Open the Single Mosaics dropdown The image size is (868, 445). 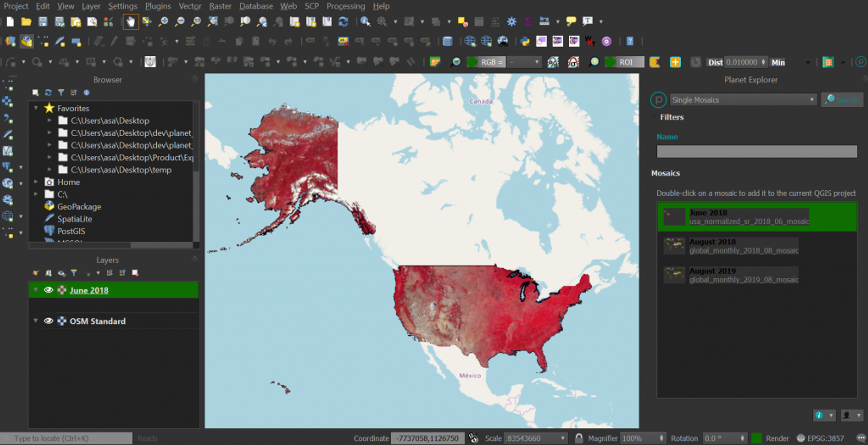click(743, 100)
